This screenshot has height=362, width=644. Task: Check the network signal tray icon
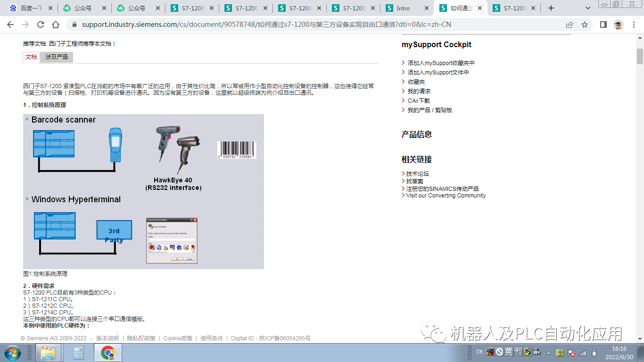(583, 353)
